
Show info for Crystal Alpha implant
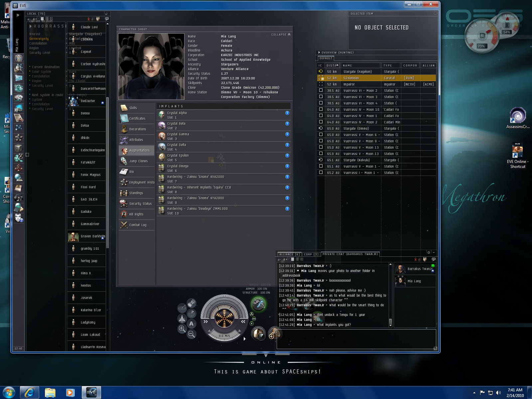click(287, 113)
